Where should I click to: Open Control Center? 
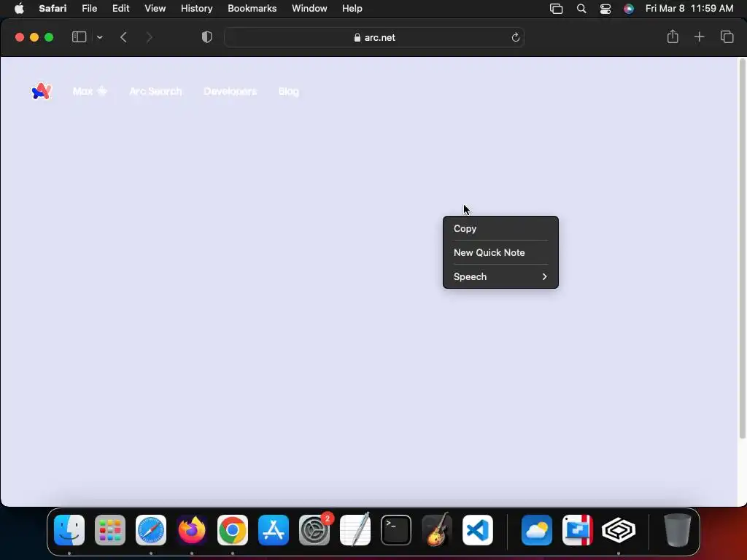(x=605, y=9)
